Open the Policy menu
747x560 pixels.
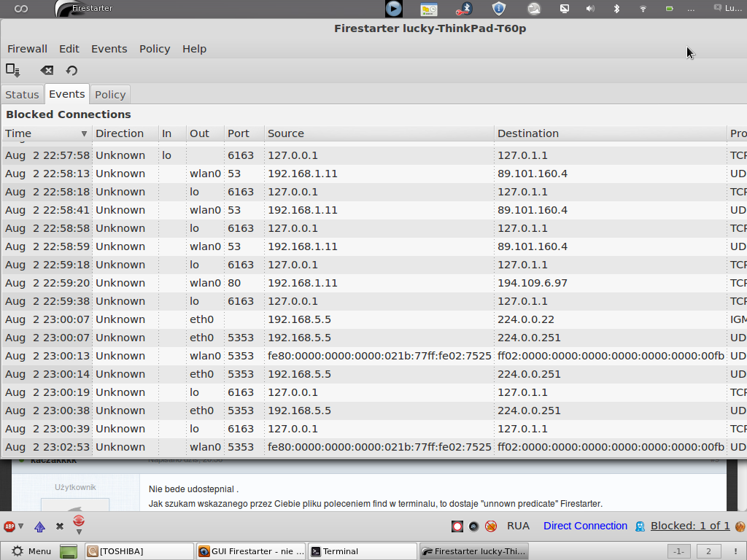155,49
